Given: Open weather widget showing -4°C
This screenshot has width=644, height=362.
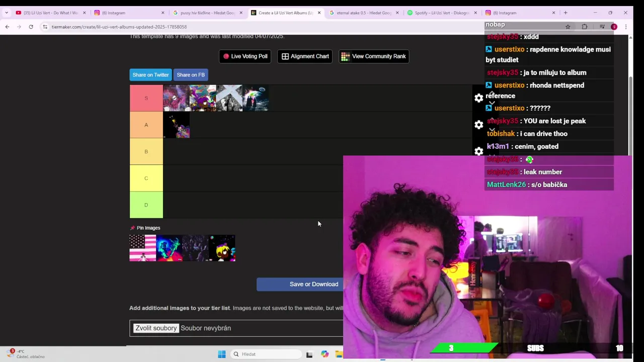Looking at the screenshot, I should coord(25,354).
